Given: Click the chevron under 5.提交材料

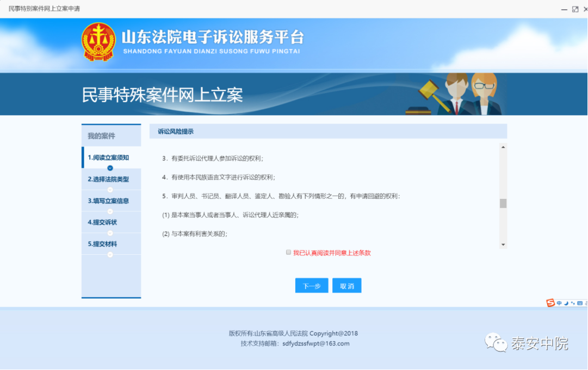Looking at the screenshot, I should (110, 255).
